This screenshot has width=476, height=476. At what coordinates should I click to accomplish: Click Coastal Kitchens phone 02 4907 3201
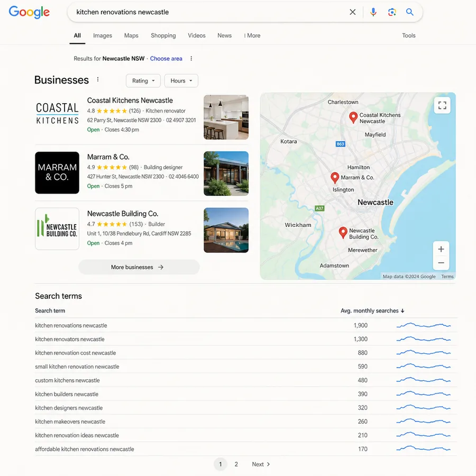[181, 120]
